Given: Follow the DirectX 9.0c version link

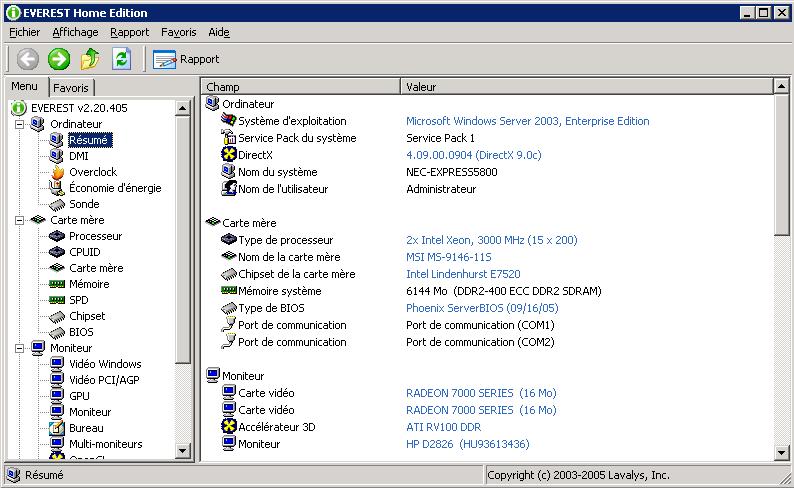Looking at the screenshot, I should pos(473,155).
